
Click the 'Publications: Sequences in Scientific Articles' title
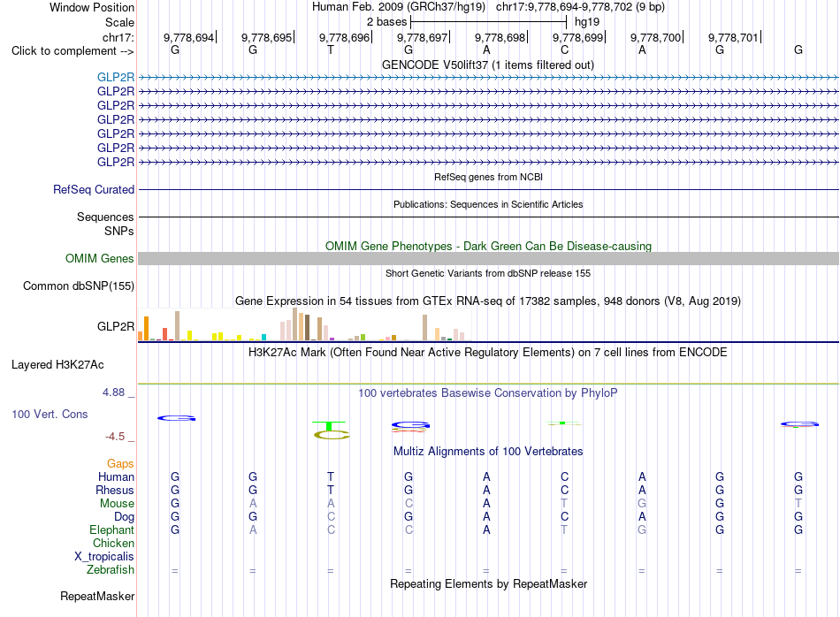click(488, 204)
